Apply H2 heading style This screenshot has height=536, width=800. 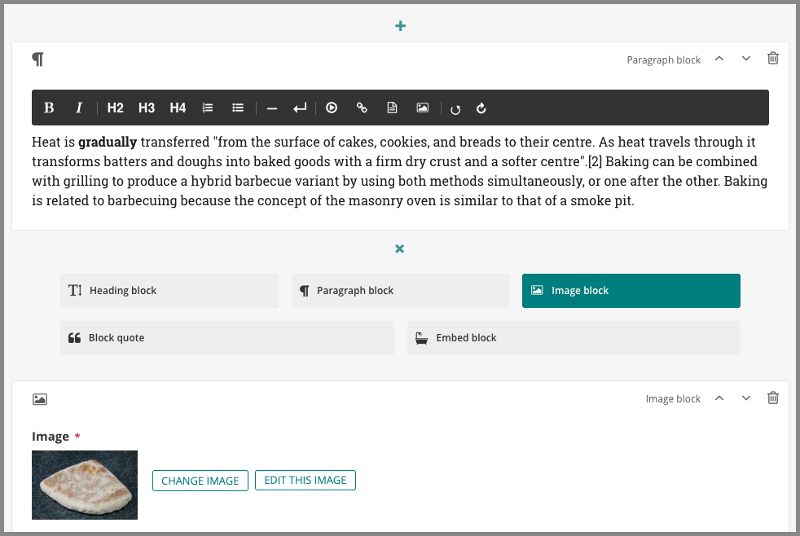(115, 108)
